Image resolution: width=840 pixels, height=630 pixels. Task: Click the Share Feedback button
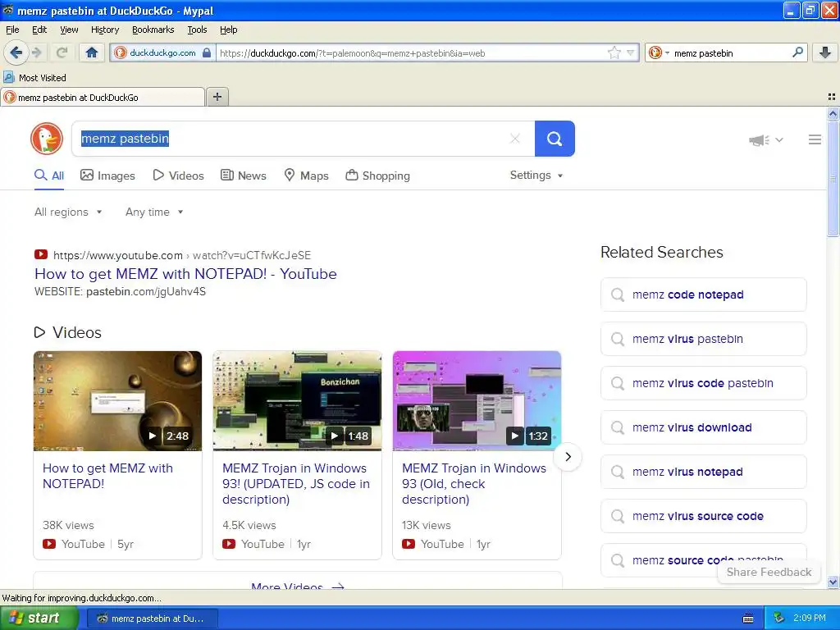(x=769, y=572)
